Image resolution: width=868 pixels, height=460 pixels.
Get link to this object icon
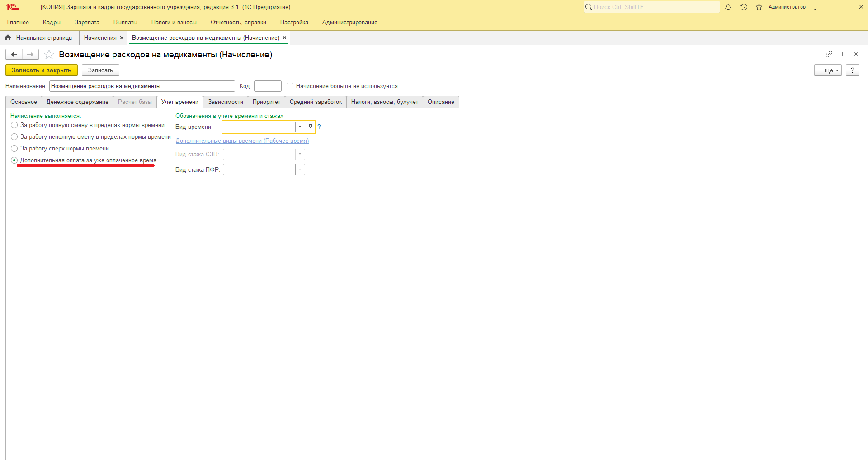tap(829, 54)
